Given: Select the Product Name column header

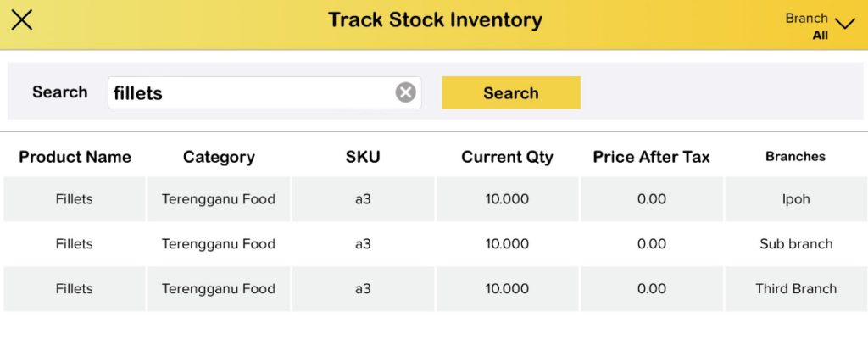Looking at the screenshot, I should (75, 157).
